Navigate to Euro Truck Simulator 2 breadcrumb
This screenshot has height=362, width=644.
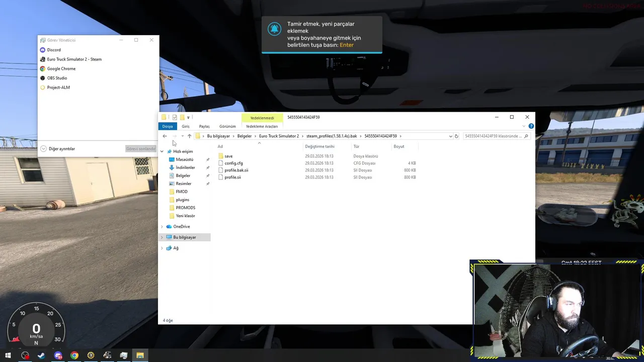[x=279, y=136]
